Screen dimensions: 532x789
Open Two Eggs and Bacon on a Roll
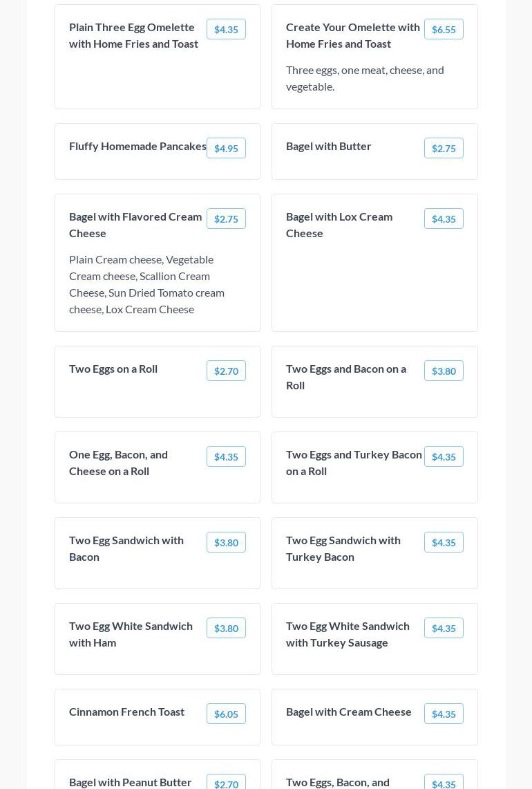(346, 377)
